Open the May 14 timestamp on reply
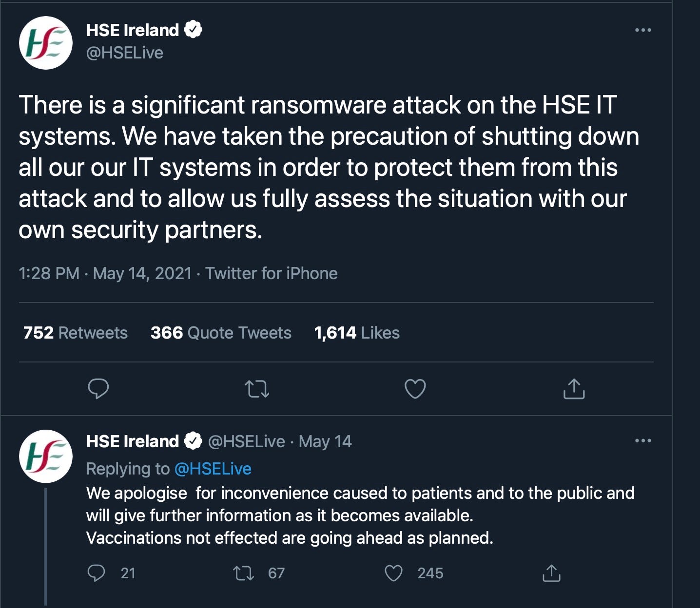This screenshot has width=700, height=608. click(325, 441)
